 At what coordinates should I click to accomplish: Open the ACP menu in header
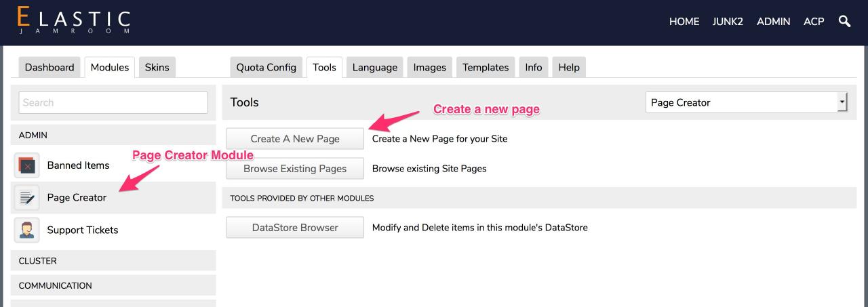[814, 22]
